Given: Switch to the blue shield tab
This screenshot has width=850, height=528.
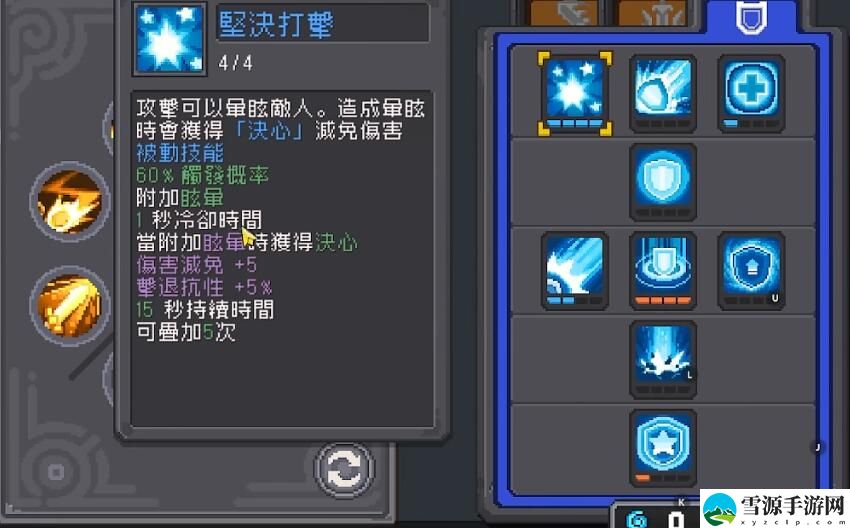Looking at the screenshot, I should tap(751, 16).
